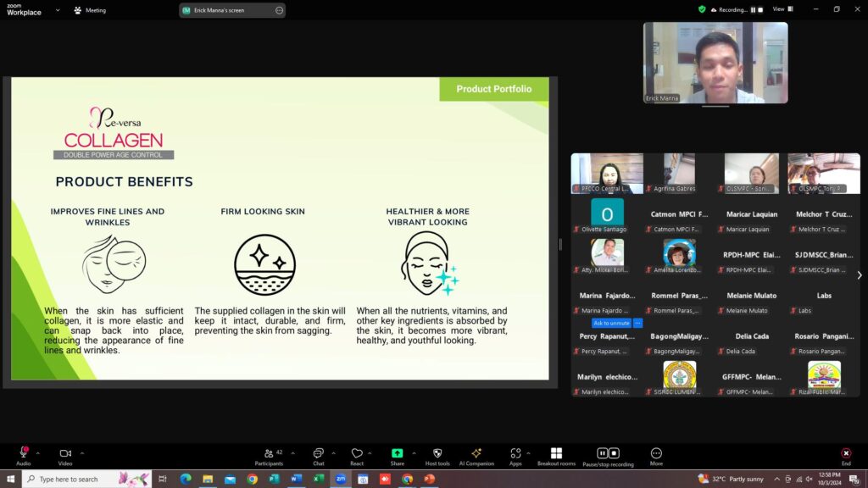Open PowerPoint from the taskbar

click(429, 479)
